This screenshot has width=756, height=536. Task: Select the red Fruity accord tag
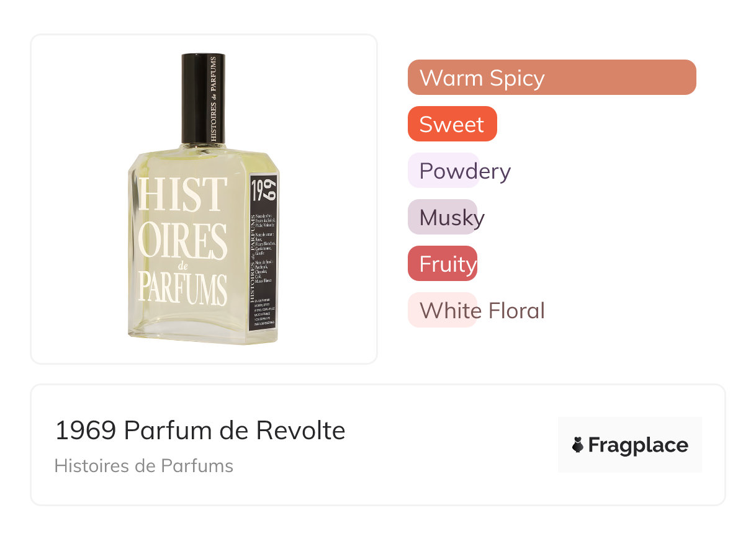pos(443,264)
